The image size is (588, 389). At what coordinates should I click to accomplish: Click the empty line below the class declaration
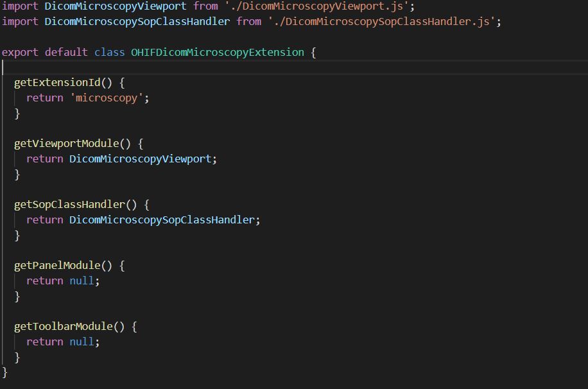pos(193,67)
